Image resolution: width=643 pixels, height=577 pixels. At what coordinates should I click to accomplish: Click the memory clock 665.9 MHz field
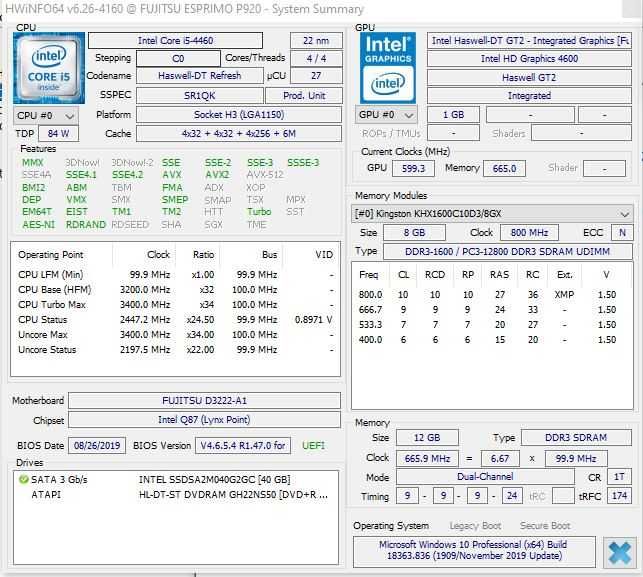tap(427, 458)
